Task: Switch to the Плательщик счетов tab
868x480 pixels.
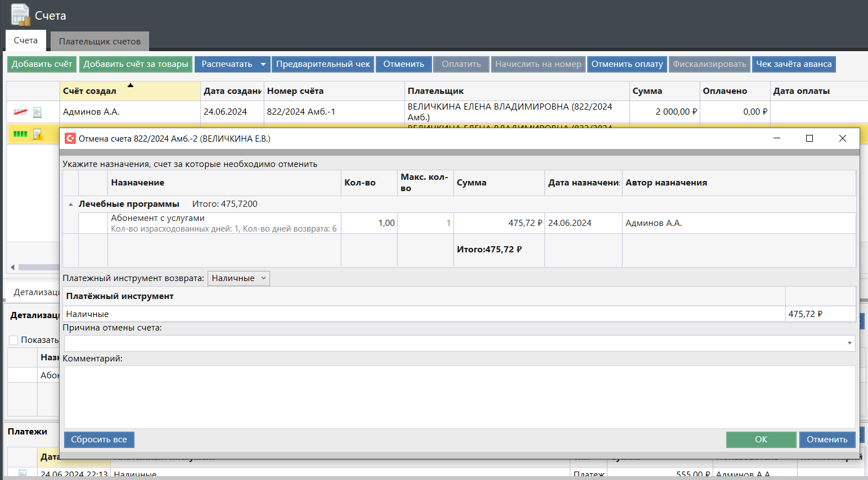Action: point(100,42)
